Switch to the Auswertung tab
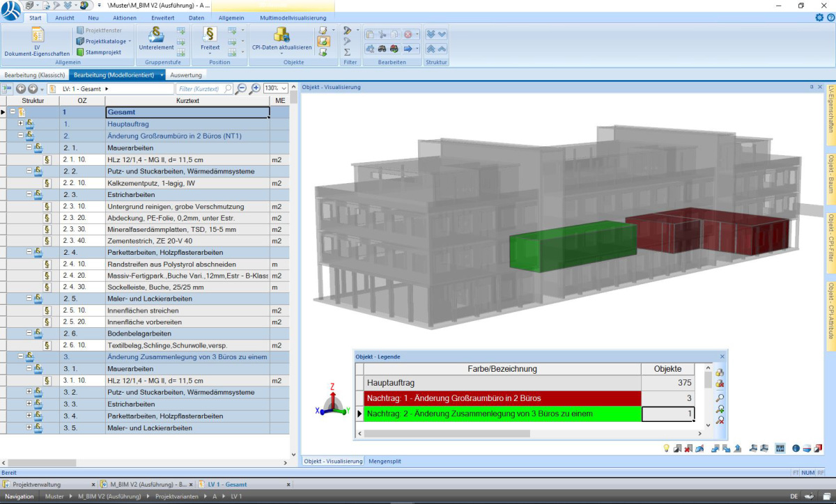This screenshot has width=836, height=504. (x=186, y=74)
